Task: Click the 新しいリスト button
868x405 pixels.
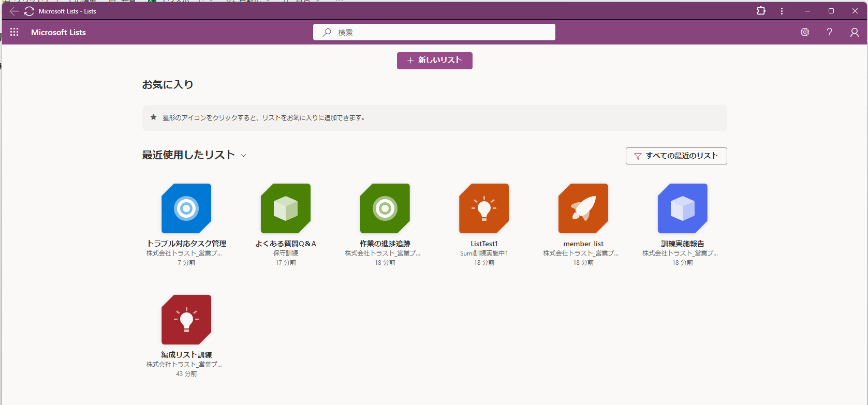Action: (x=434, y=61)
